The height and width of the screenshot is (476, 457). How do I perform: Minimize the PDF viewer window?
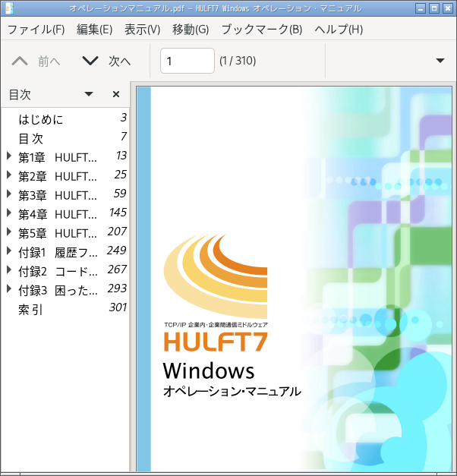[x=421, y=8]
